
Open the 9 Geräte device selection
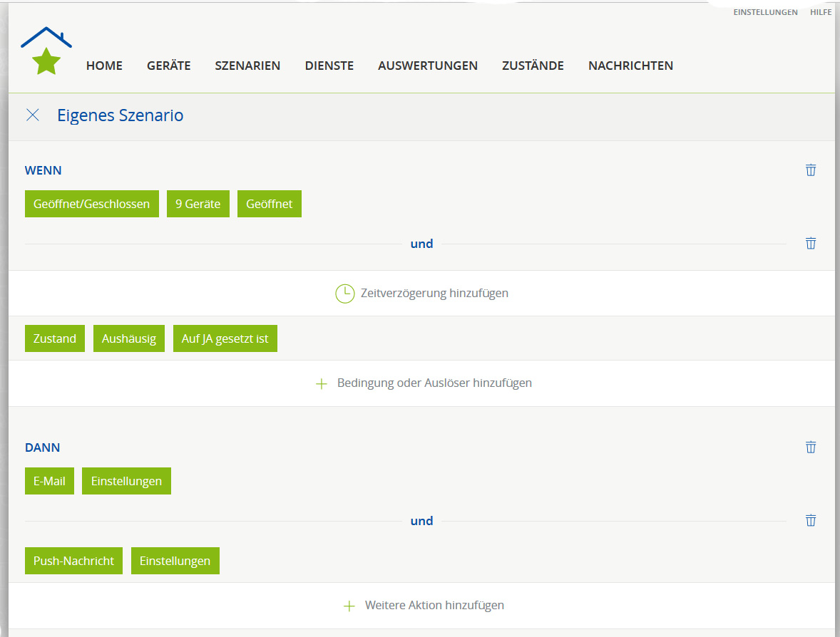198,204
